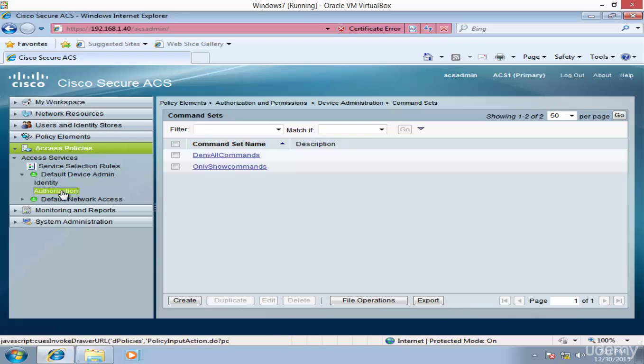644x364 pixels.
Task: Open Network Resources drawer
Action: (81, 113)
